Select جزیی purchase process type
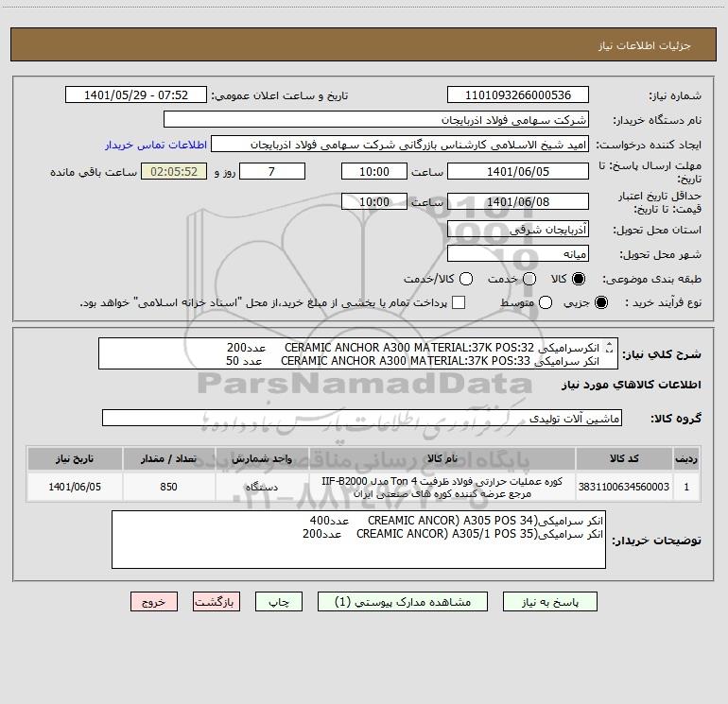This screenshot has height=704, width=728. [x=600, y=303]
